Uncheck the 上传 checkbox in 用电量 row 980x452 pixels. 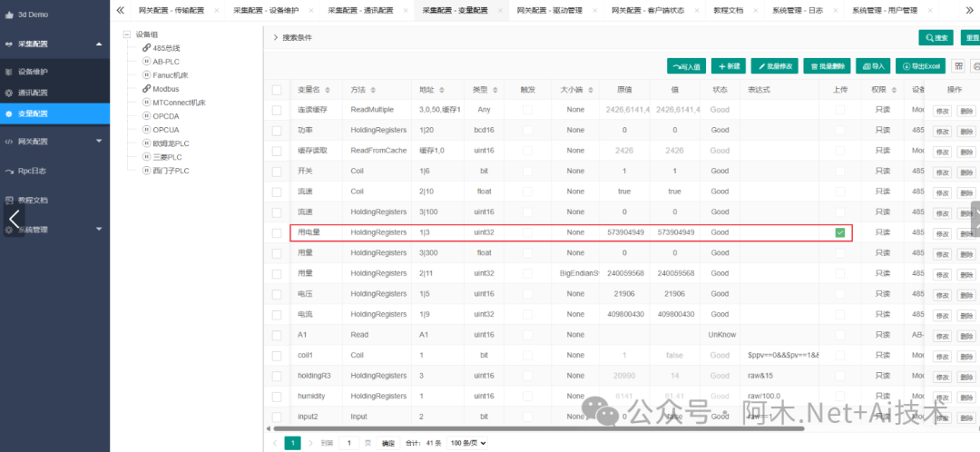(840, 232)
